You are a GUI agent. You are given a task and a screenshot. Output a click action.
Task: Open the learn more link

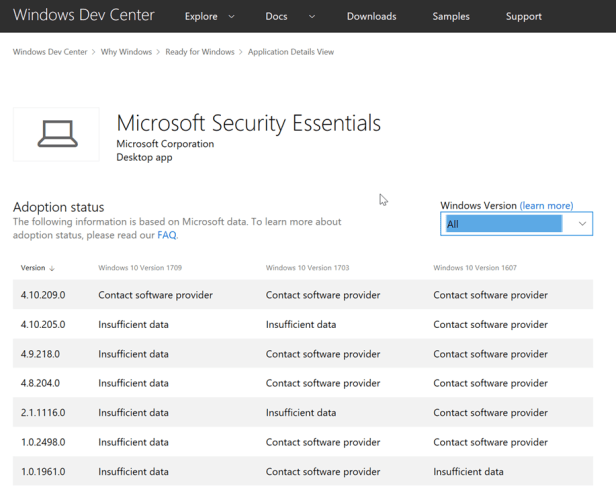[546, 205]
